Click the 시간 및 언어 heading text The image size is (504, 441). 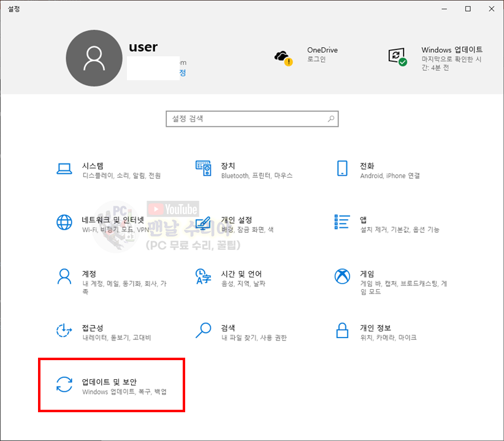[x=242, y=274]
